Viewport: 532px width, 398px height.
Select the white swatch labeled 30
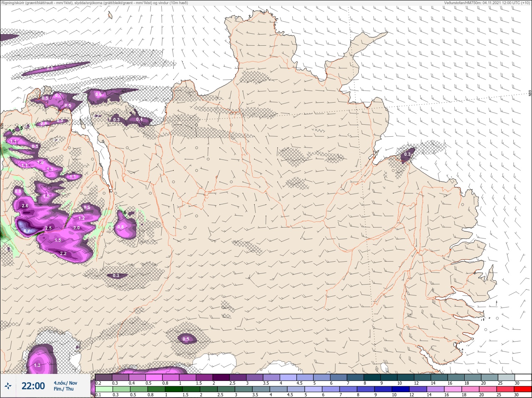tap(523, 377)
